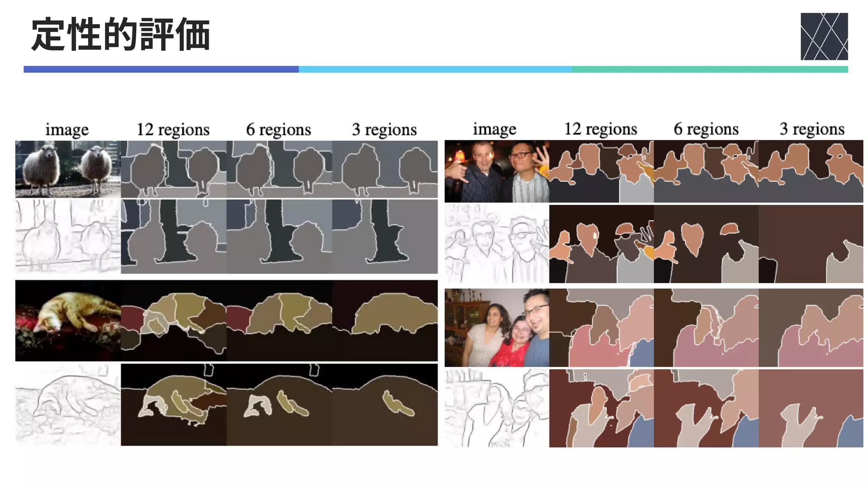Image resolution: width=868 pixels, height=488 pixels.
Task: Click the dark diamond-pattern logo icon
Action: pos(824,36)
